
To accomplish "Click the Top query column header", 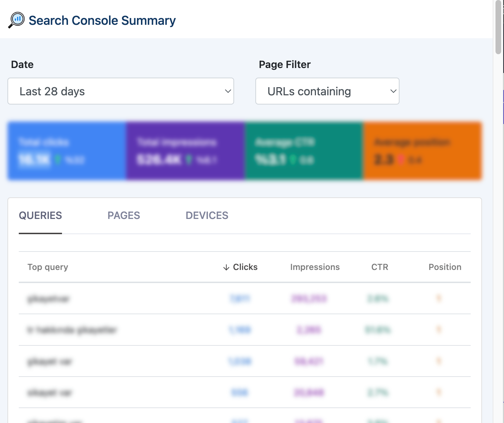I will click(48, 267).
